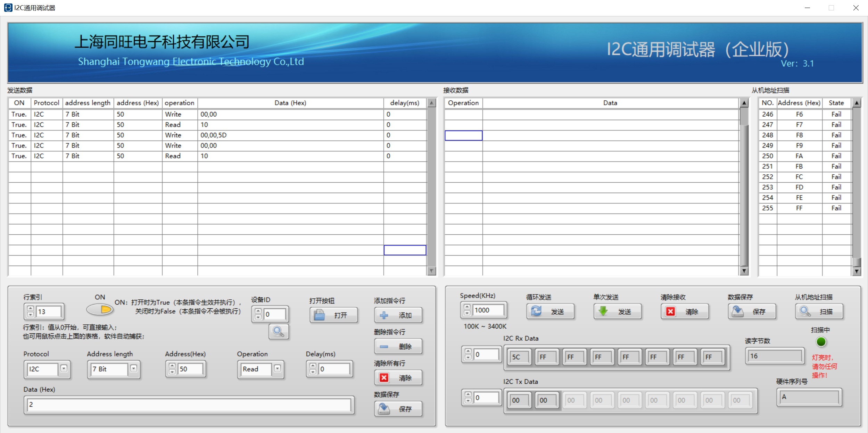Click the scan table scrollbar thumb
868x433 pixels.
(857, 262)
